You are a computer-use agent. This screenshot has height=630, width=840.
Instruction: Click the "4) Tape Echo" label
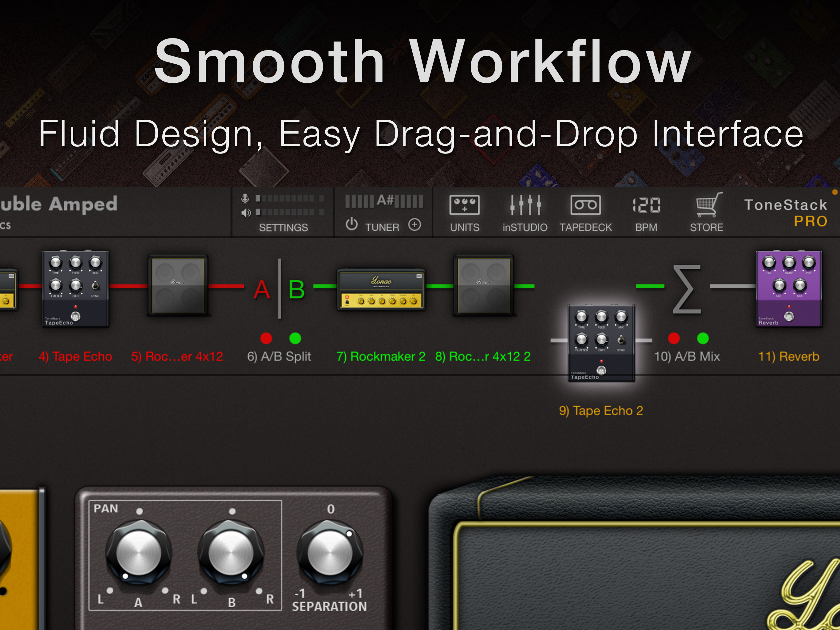tap(75, 357)
